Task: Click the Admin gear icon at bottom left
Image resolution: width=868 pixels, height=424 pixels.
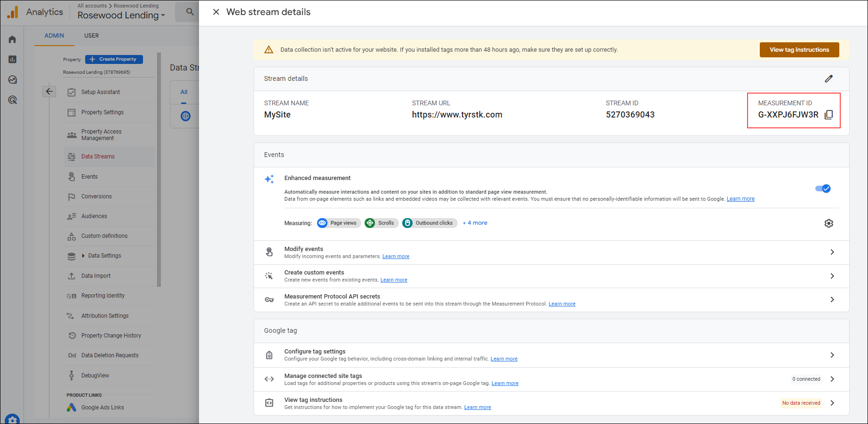Action: tap(12, 419)
